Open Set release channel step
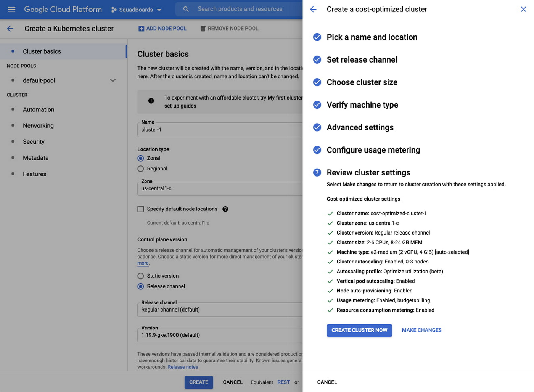Image resolution: width=534 pixels, height=392 pixels. (362, 59)
